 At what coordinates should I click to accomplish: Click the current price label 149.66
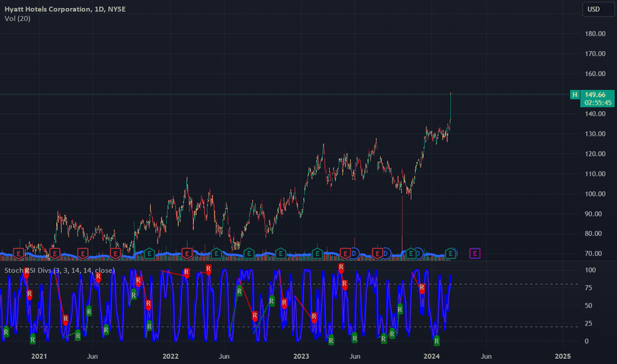point(595,95)
